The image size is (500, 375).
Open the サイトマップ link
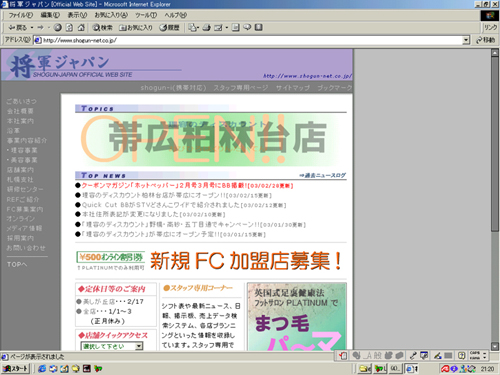coord(293,88)
